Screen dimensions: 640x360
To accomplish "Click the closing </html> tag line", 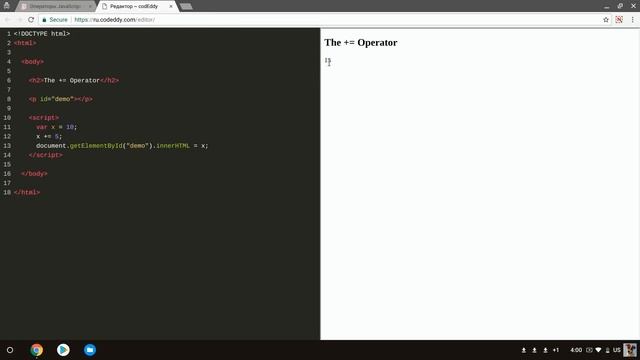I will [x=27, y=192].
